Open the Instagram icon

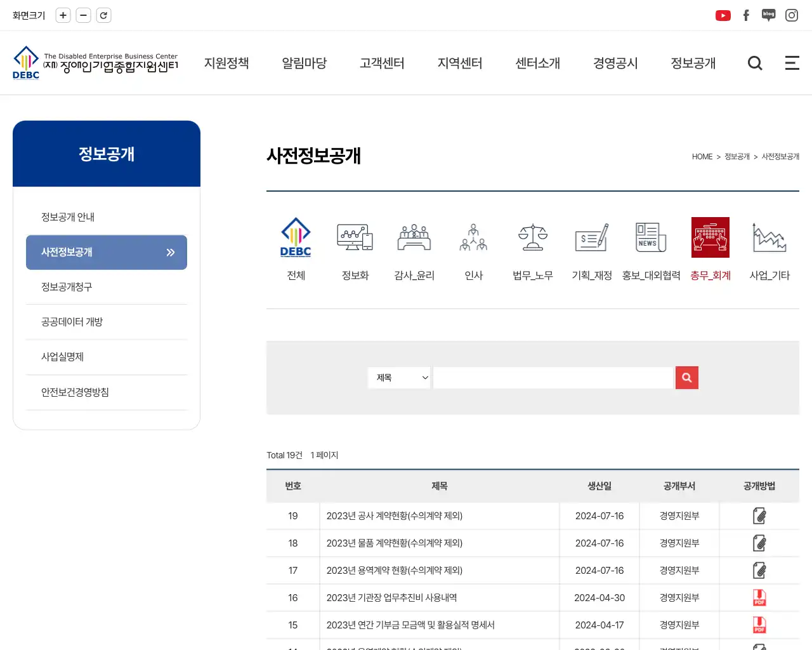tap(792, 15)
